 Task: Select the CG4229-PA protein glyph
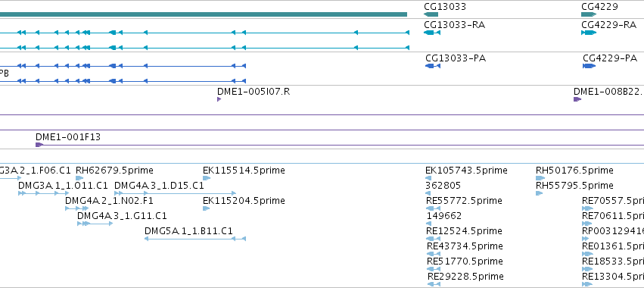tap(590, 66)
